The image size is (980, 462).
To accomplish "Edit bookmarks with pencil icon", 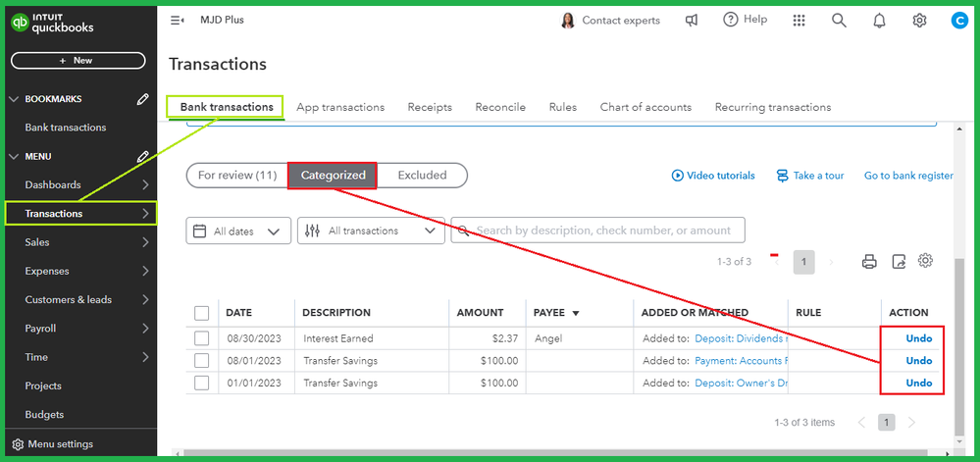I will (143, 99).
